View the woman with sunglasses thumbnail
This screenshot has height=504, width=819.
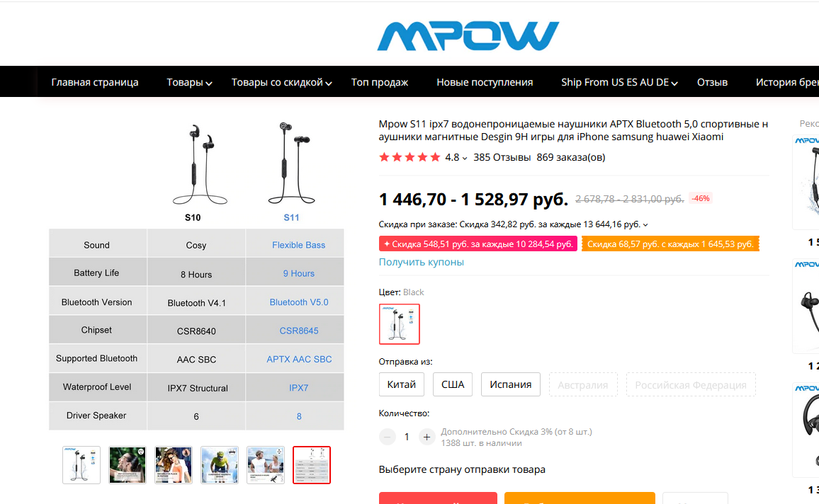tap(174, 465)
